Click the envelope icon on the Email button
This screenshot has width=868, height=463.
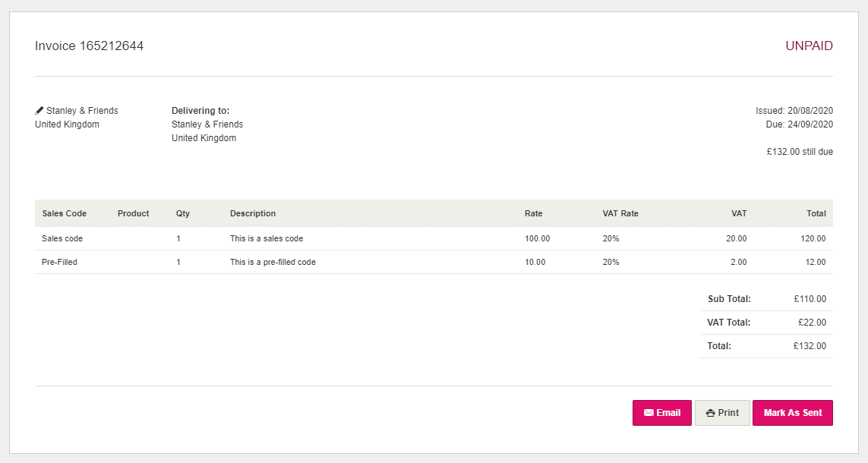(x=649, y=413)
